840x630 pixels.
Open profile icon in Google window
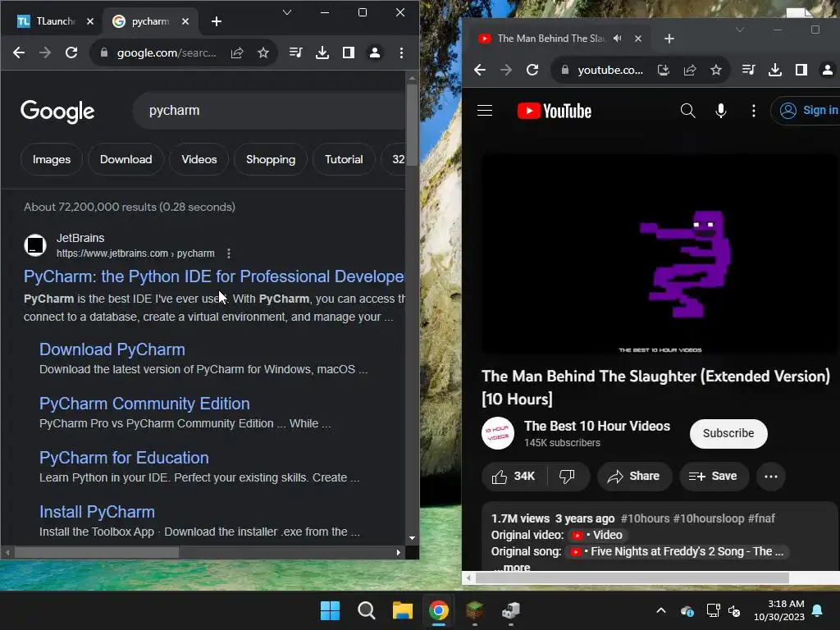375,52
